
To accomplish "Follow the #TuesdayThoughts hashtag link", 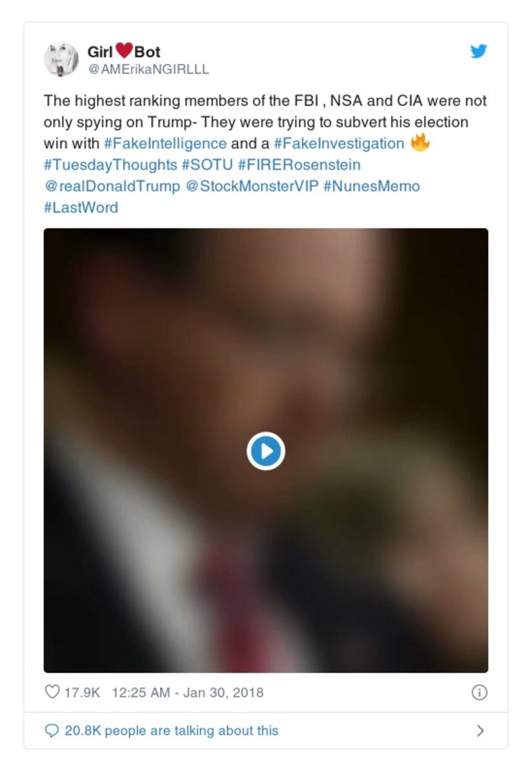I will coord(110,164).
